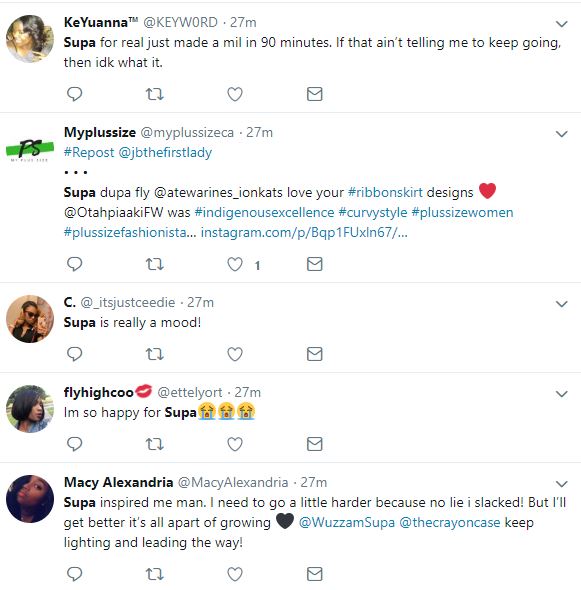This screenshot has height=590, width=581.
Task: Reply icon under Macy Alexandria's tweet
Action: tap(74, 574)
